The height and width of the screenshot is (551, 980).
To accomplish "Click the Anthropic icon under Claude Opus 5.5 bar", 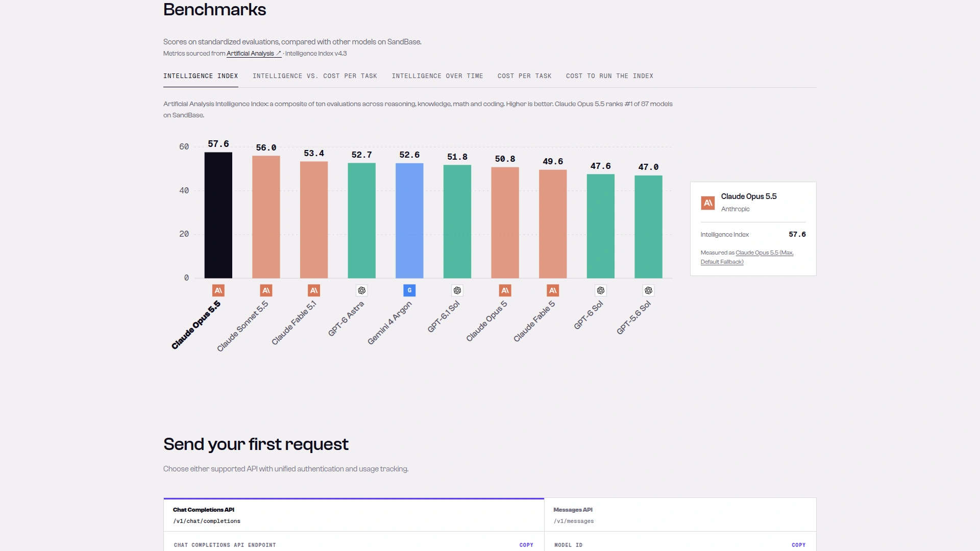I will (218, 290).
